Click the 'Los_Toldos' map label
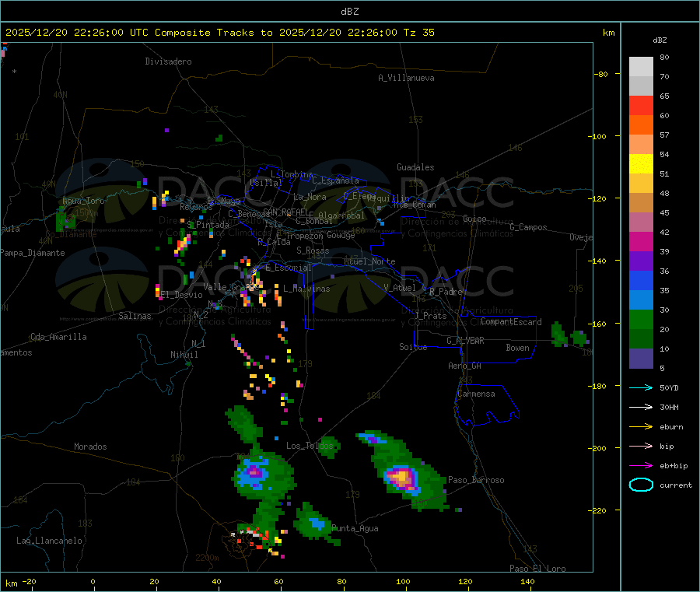 click(x=310, y=446)
